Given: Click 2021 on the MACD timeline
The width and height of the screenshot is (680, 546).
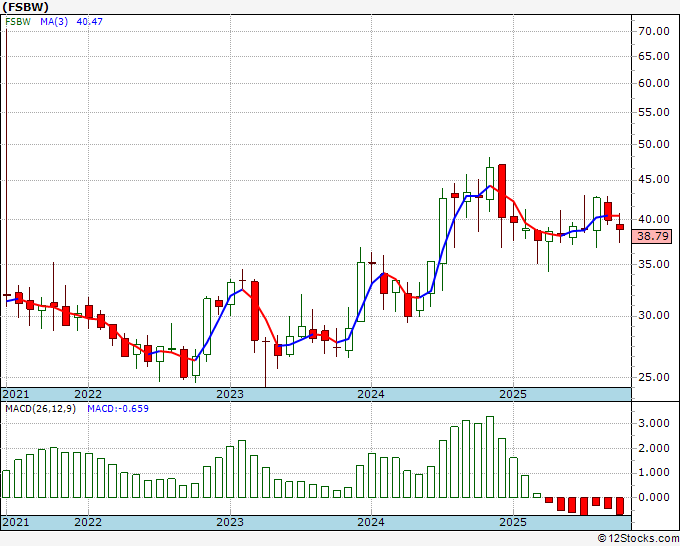Looking at the screenshot, I should click(x=16, y=522).
